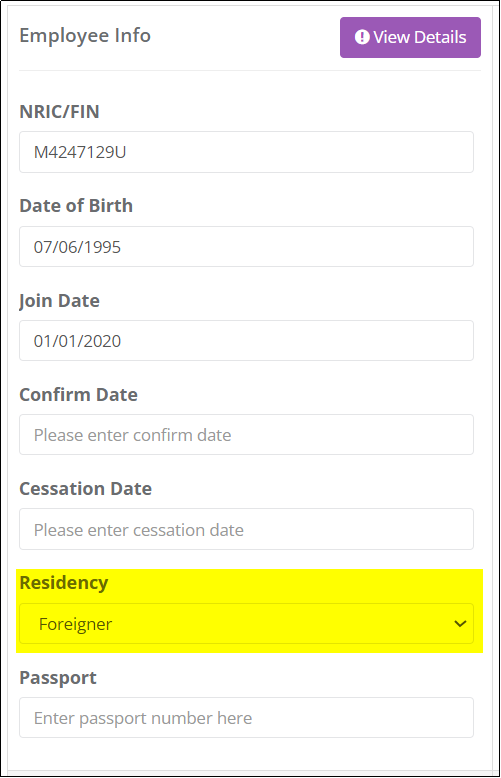The height and width of the screenshot is (778, 501).
Task: Click the Date of Birth label
Action: click(x=76, y=205)
